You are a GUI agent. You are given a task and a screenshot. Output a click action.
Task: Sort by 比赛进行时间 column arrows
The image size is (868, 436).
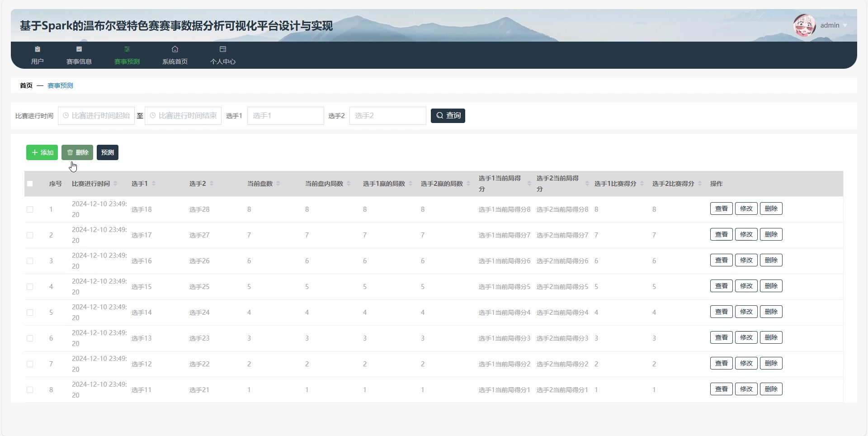[115, 183]
